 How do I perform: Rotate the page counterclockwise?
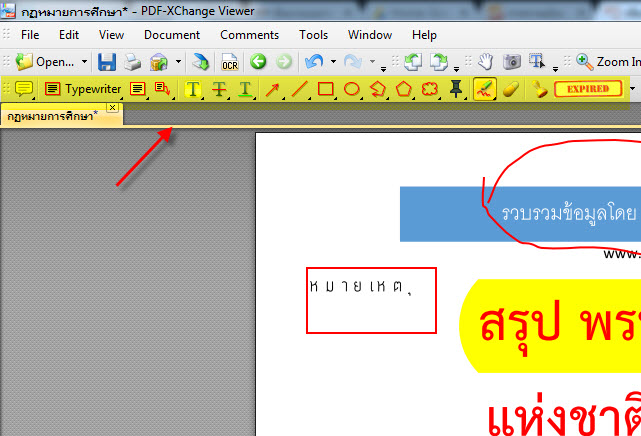point(413,62)
